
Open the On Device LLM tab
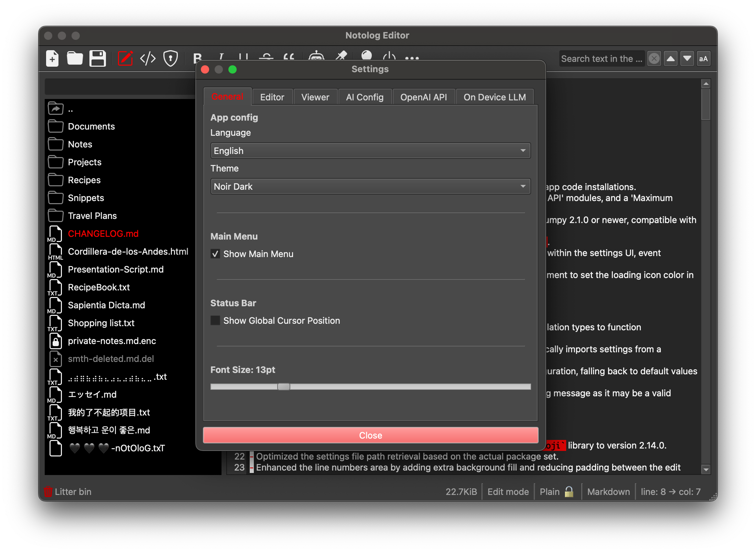(495, 97)
